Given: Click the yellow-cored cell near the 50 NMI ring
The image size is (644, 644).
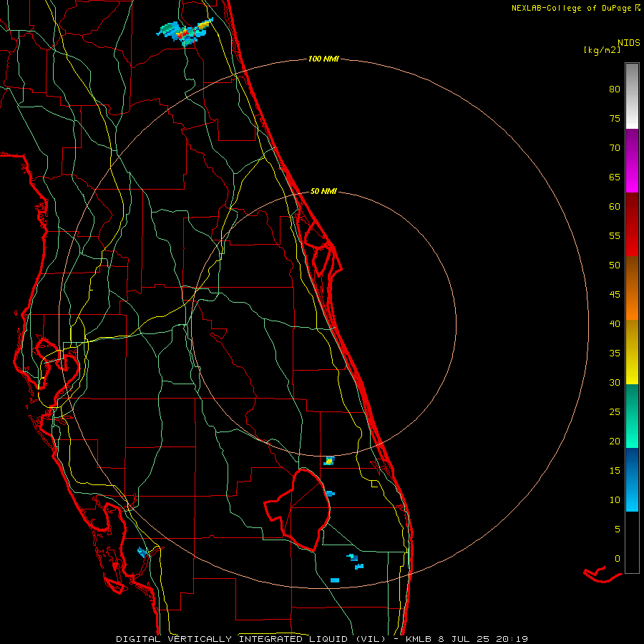Looking at the screenshot, I should pos(329,460).
